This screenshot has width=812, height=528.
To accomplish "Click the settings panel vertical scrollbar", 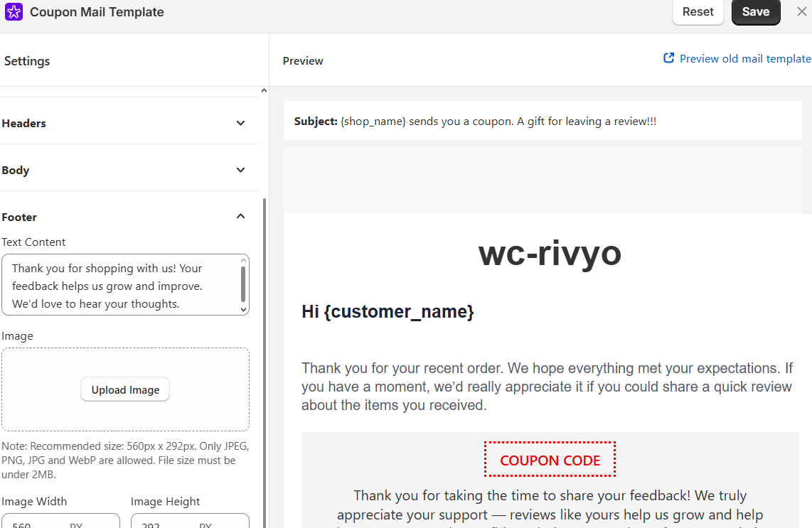I will (265, 362).
